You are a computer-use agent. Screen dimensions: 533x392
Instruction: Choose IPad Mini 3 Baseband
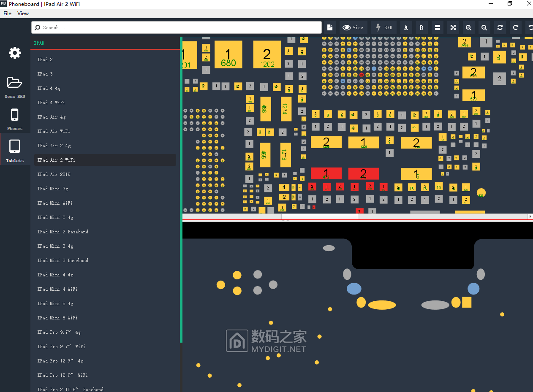(x=105, y=260)
